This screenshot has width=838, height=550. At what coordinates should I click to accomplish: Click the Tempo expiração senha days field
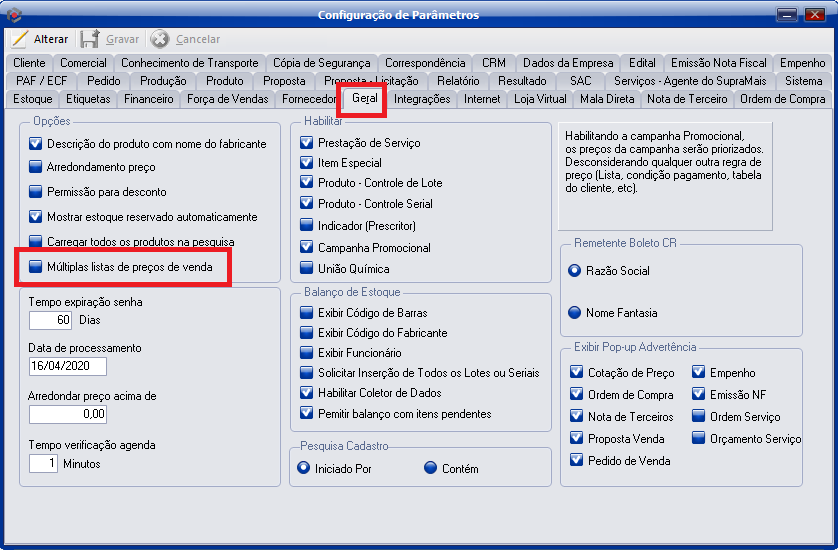50,320
